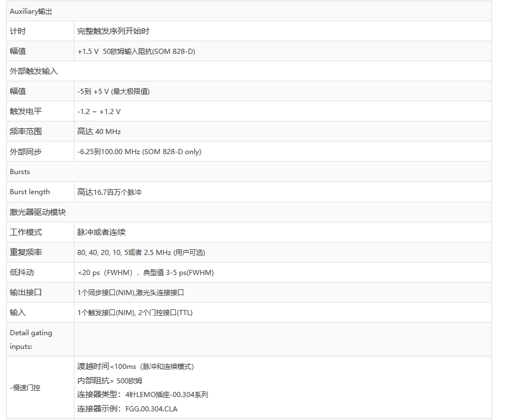Viewport: 519px width, 420px height.
Task: Click the +1.5 V 50欧姆输入阻抗 value cell
Action: pos(136,52)
